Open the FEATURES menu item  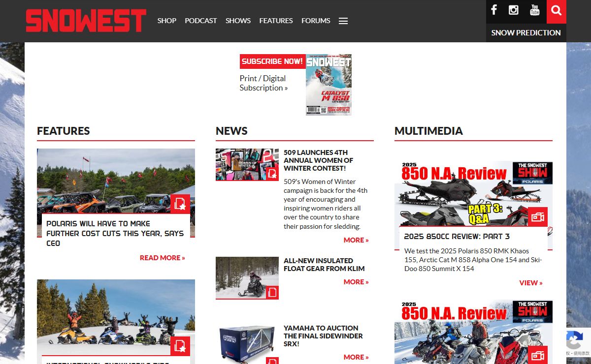(276, 21)
